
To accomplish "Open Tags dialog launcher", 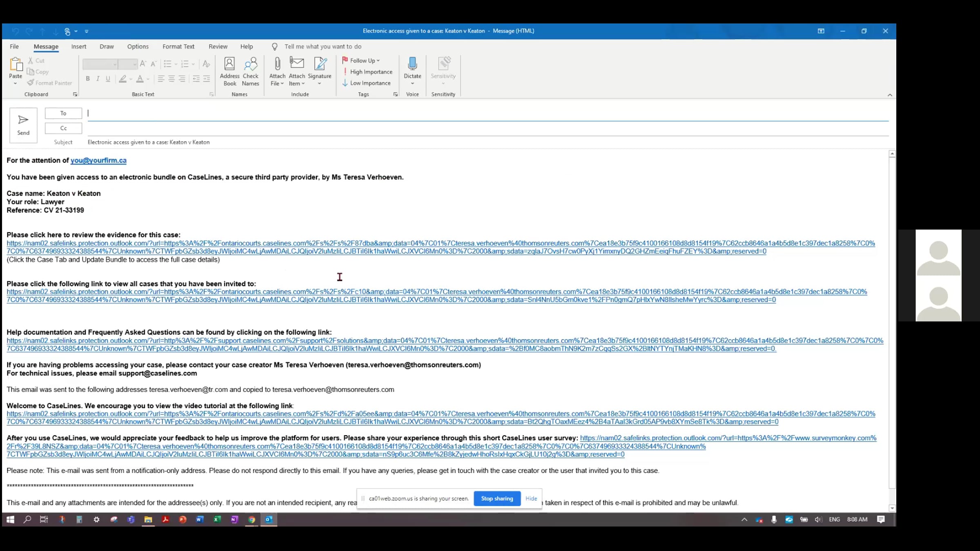I will 395,94.
